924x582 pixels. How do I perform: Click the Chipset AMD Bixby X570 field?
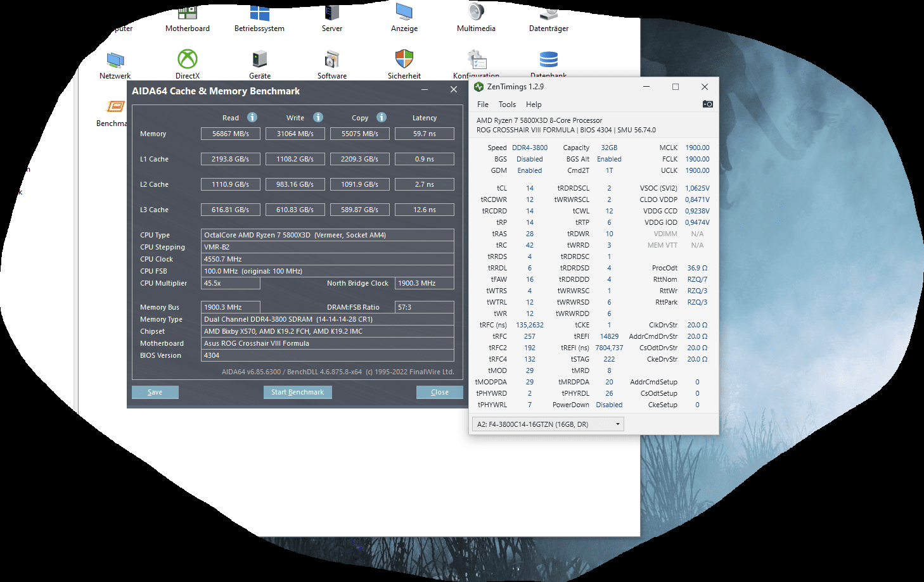click(x=328, y=331)
